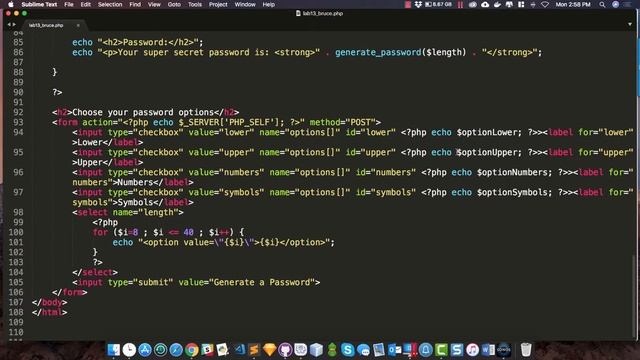Viewport: 640px width, 360px height.
Task: Go to previous tab with left arrow
Action: coord(9,25)
